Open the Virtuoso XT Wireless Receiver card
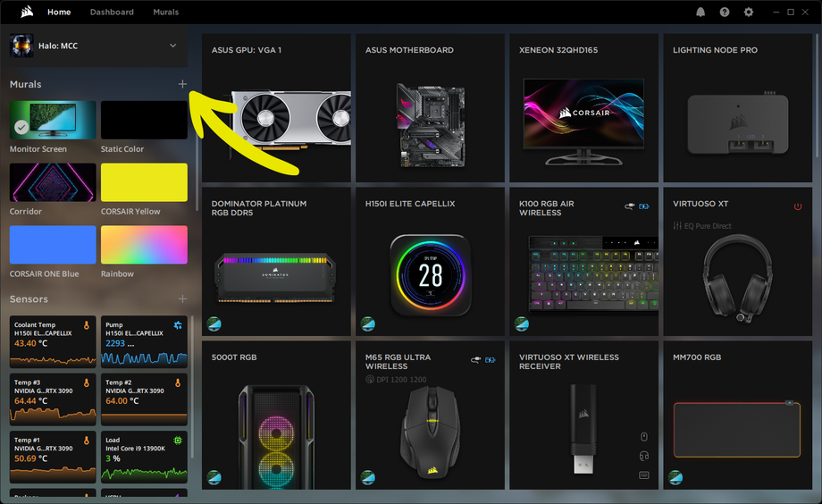The image size is (822, 504). coord(584,416)
